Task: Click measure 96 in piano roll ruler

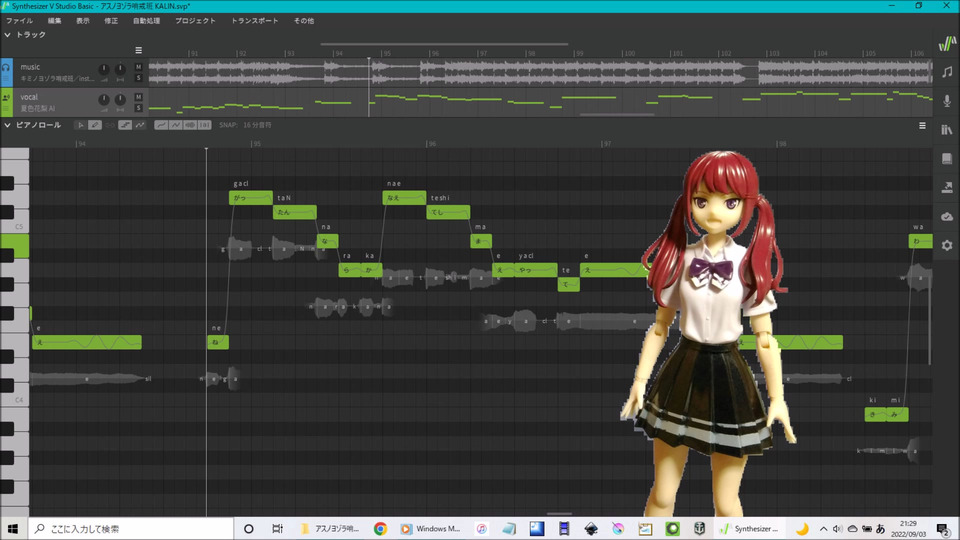Action: coord(432,144)
